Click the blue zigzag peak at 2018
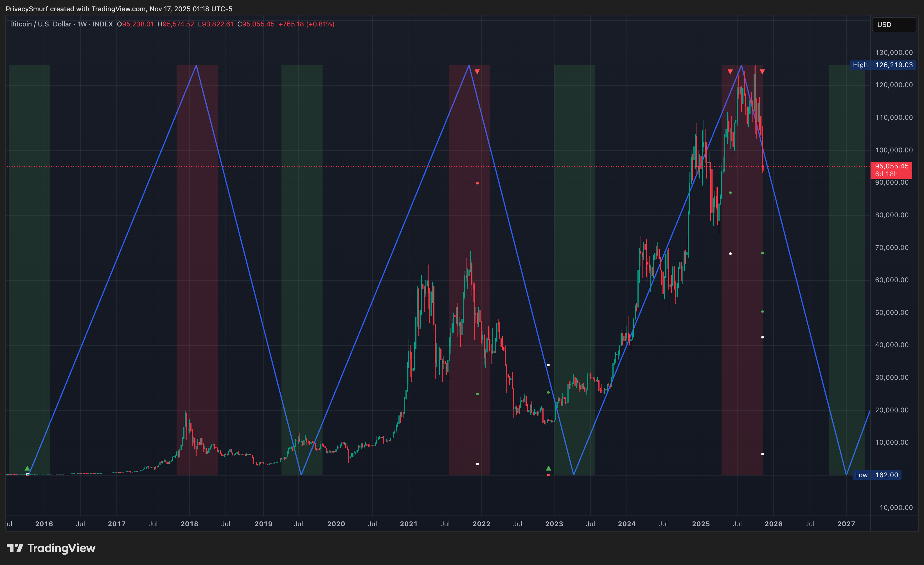Image resolution: width=924 pixels, height=565 pixels. tap(196, 66)
